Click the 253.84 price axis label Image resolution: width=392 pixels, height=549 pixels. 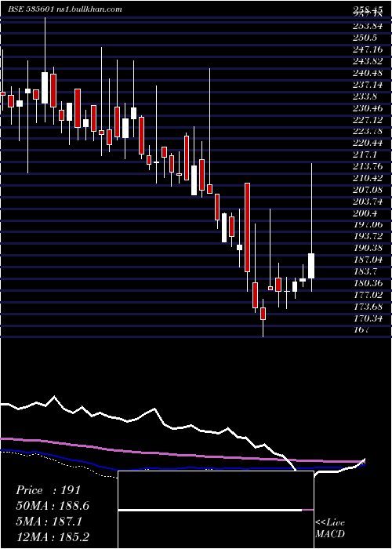[367, 26]
